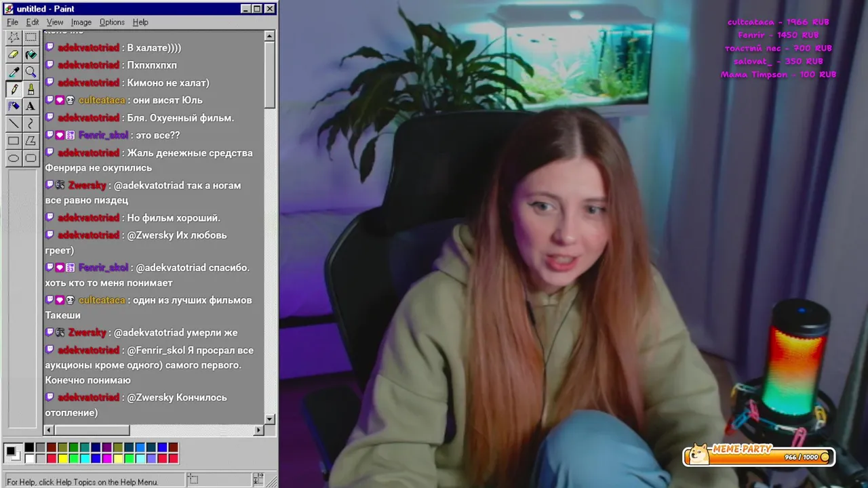
Task: Activate the Pick Color eyedropper
Action: click(14, 72)
